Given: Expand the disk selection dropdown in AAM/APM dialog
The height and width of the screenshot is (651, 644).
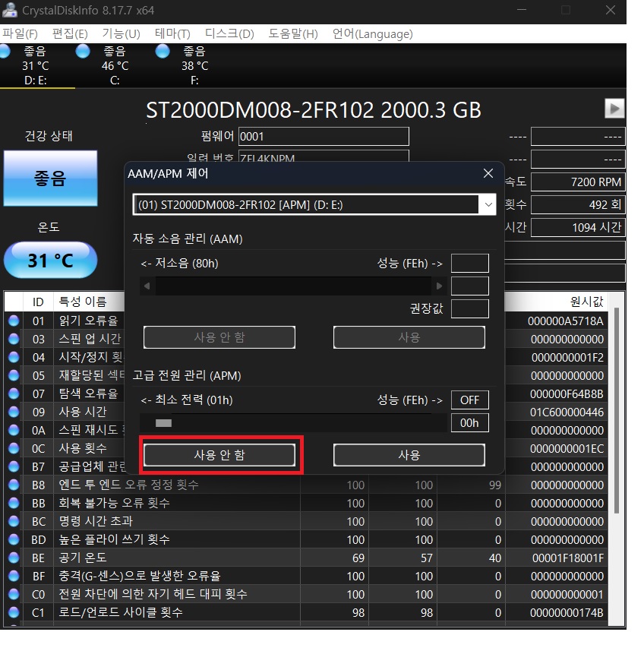Looking at the screenshot, I should tap(488, 204).
